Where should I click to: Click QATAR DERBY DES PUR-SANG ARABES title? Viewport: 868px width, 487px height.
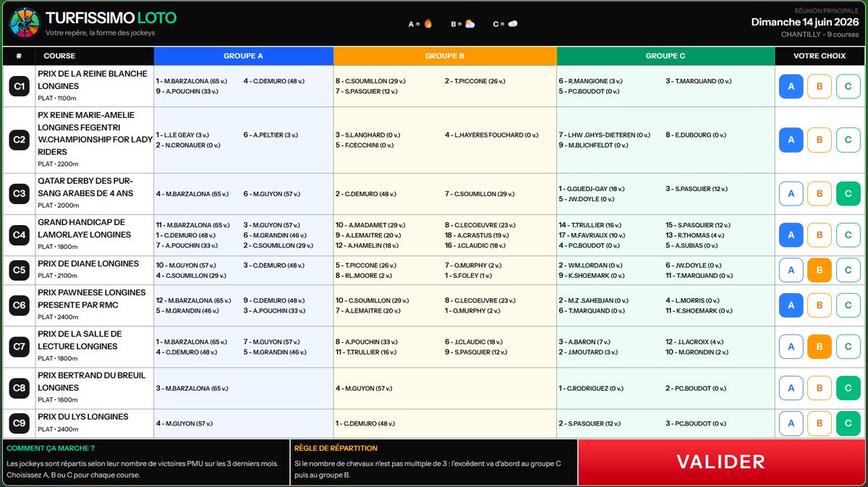pos(85,187)
